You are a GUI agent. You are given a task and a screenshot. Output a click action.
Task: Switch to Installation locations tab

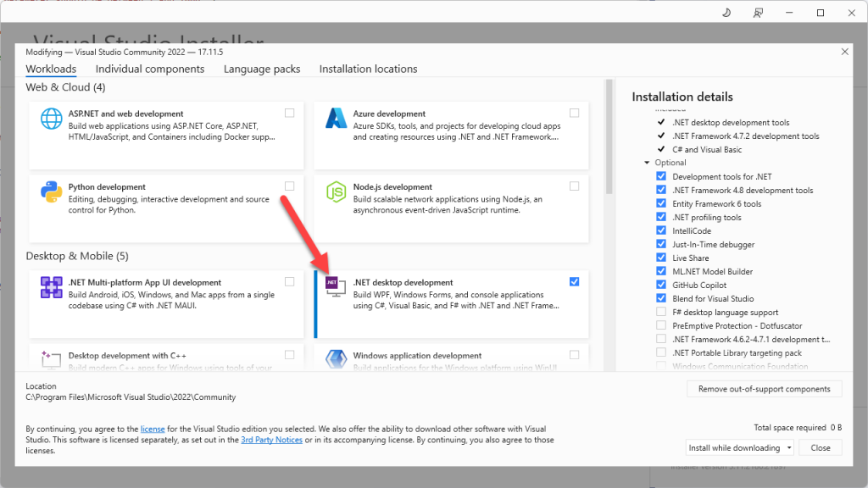[368, 69]
